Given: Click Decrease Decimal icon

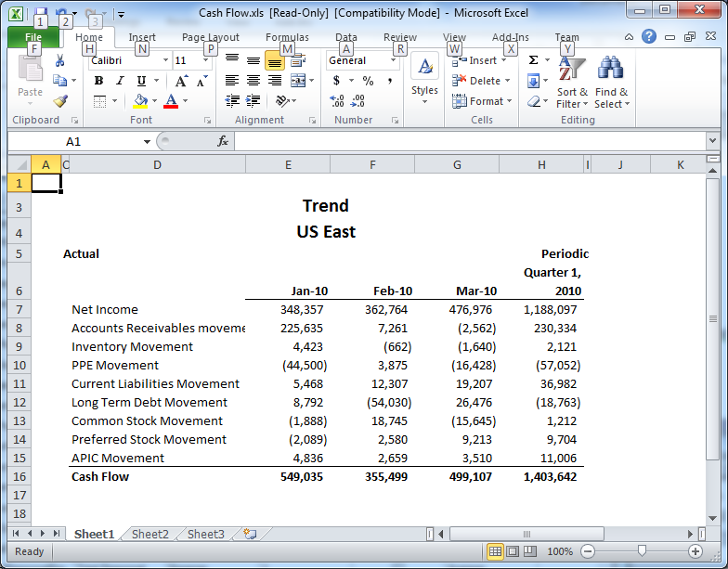Looking at the screenshot, I should [x=358, y=100].
